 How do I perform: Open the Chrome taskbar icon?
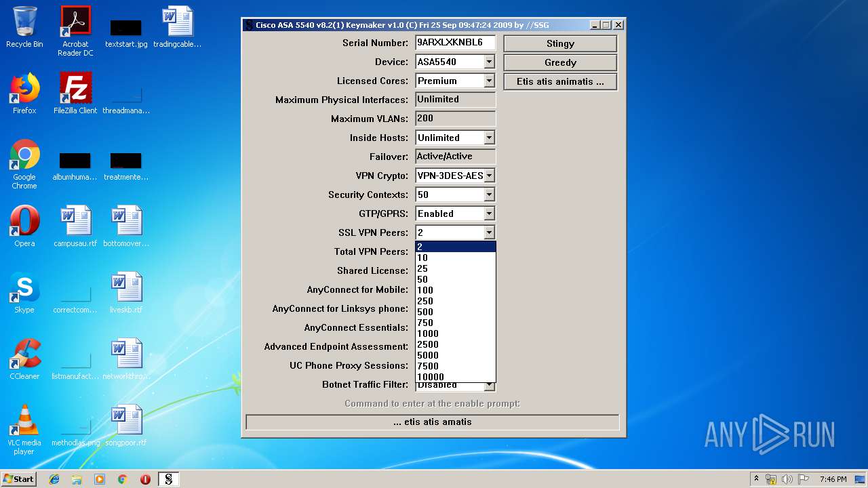[123, 479]
